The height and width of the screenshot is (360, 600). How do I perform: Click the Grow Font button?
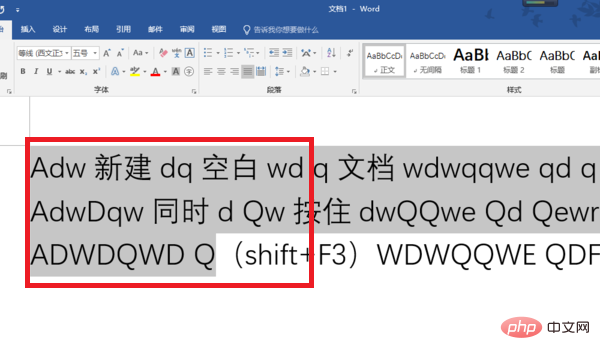(107, 53)
